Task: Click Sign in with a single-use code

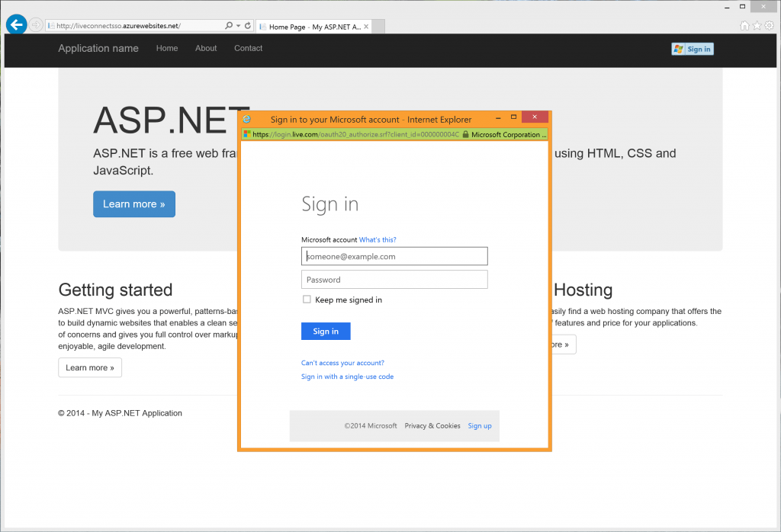Action: (x=347, y=377)
